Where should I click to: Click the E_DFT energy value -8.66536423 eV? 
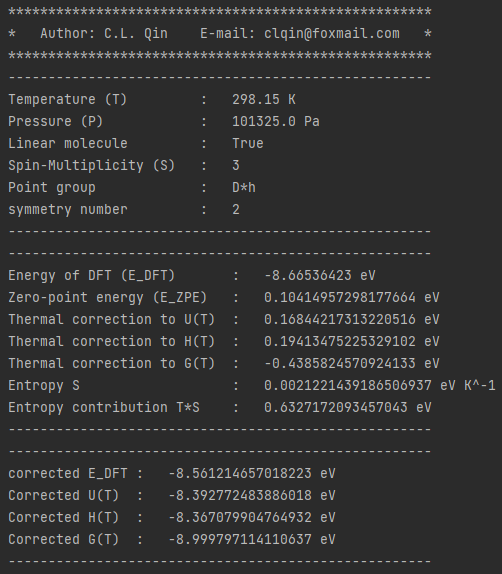pyautogui.click(x=320, y=275)
